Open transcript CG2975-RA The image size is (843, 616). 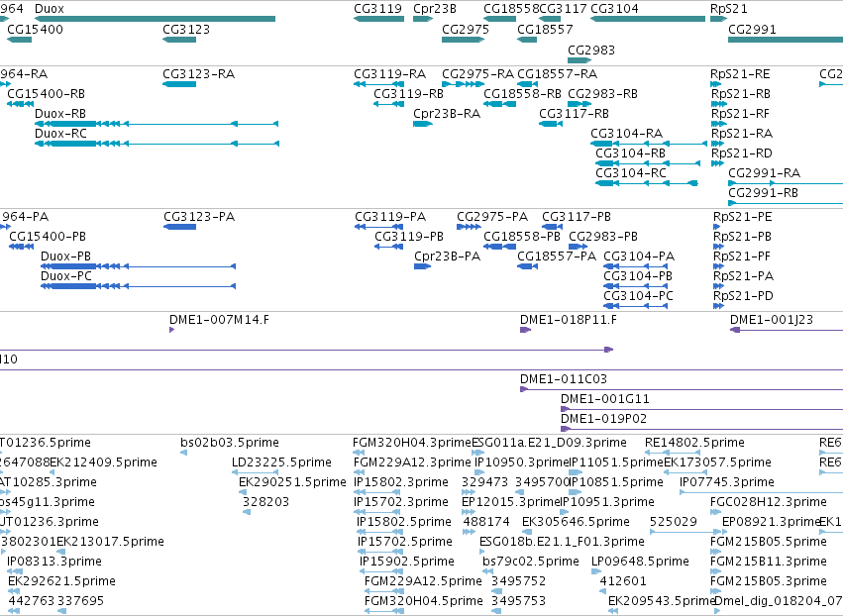(x=477, y=73)
